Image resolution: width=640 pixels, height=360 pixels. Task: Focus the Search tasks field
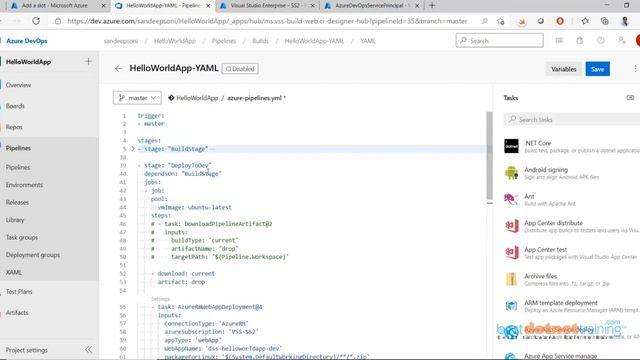(x=571, y=119)
